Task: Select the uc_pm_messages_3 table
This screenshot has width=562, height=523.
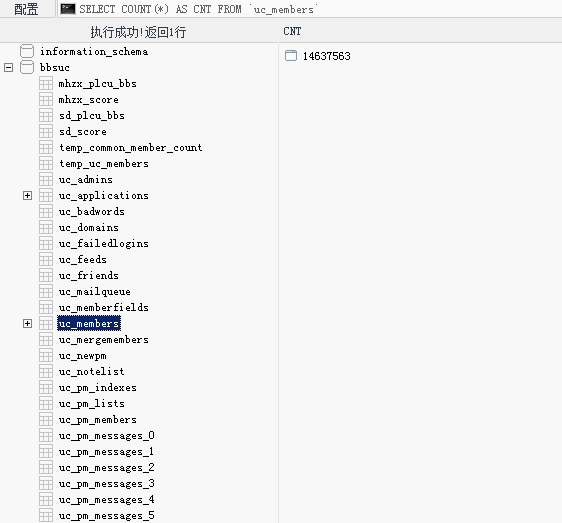Action: point(106,484)
